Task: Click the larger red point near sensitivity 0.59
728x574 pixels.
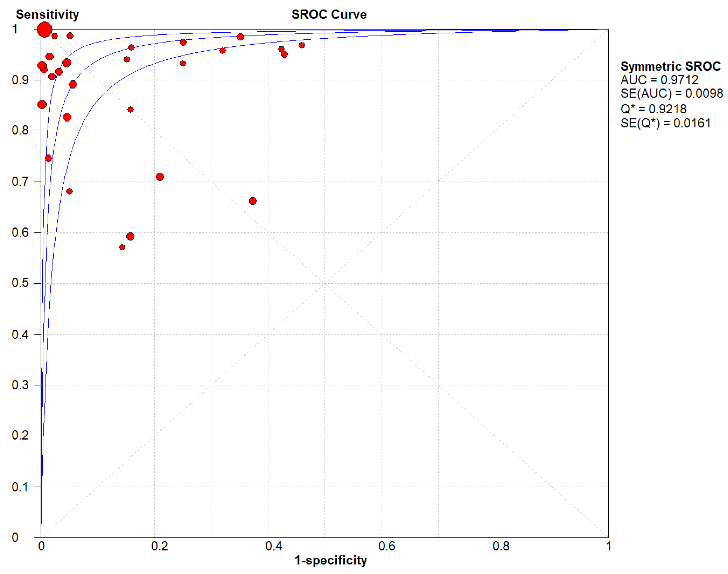Action: point(130,237)
